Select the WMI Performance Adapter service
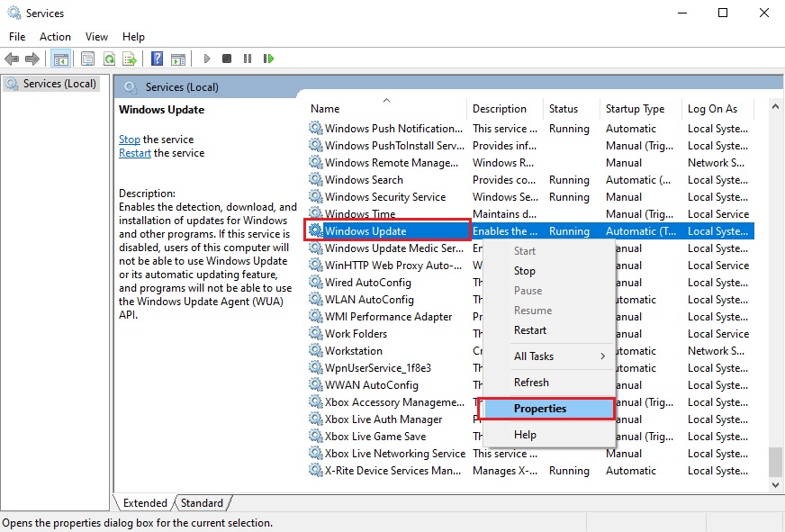Image resolution: width=785 pixels, height=532 pixels. [393, 316]
